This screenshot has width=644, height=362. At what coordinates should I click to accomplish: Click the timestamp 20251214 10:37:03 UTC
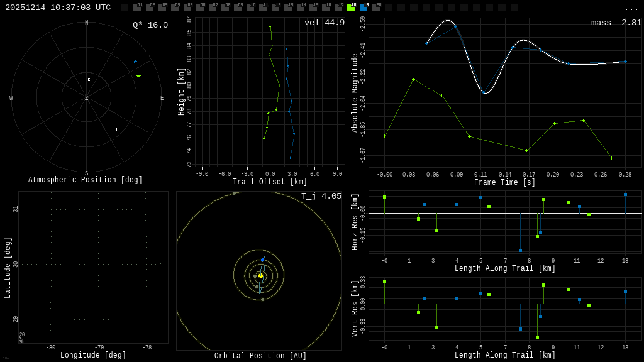[x=58, y=8]
